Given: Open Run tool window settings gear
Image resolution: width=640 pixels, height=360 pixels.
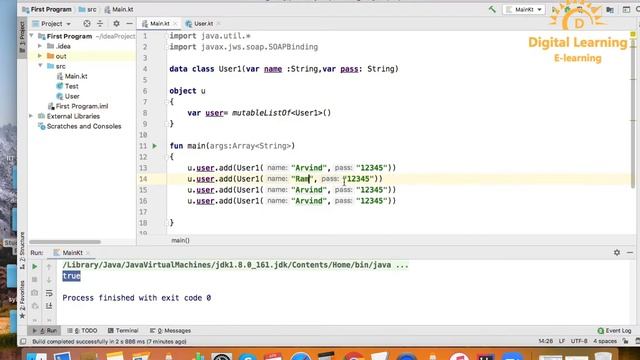Looking at the screenshot, I should (x=617, y=253).
